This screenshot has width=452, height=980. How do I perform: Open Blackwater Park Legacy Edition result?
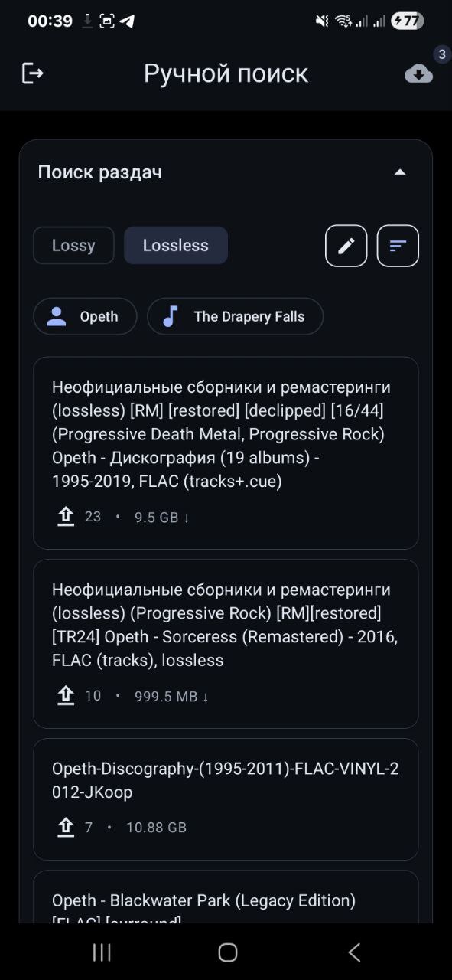tap(226, 897)
